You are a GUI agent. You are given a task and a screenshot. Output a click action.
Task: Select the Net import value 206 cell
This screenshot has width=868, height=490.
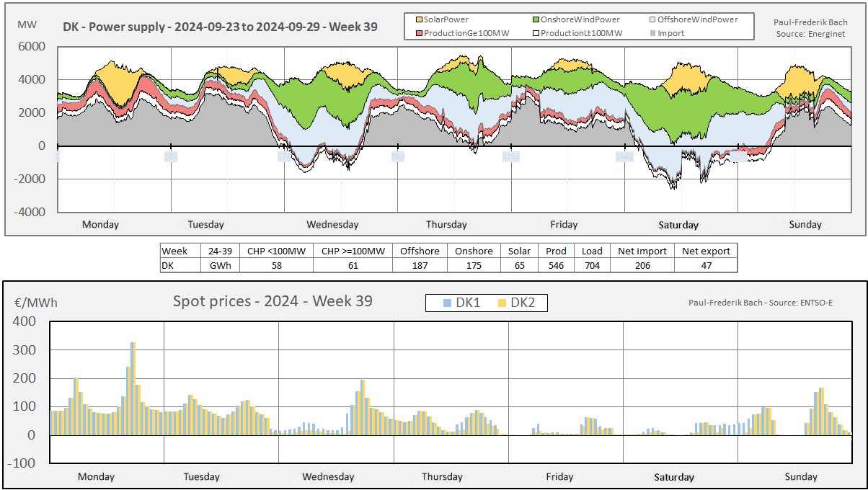tap(642, 265)
